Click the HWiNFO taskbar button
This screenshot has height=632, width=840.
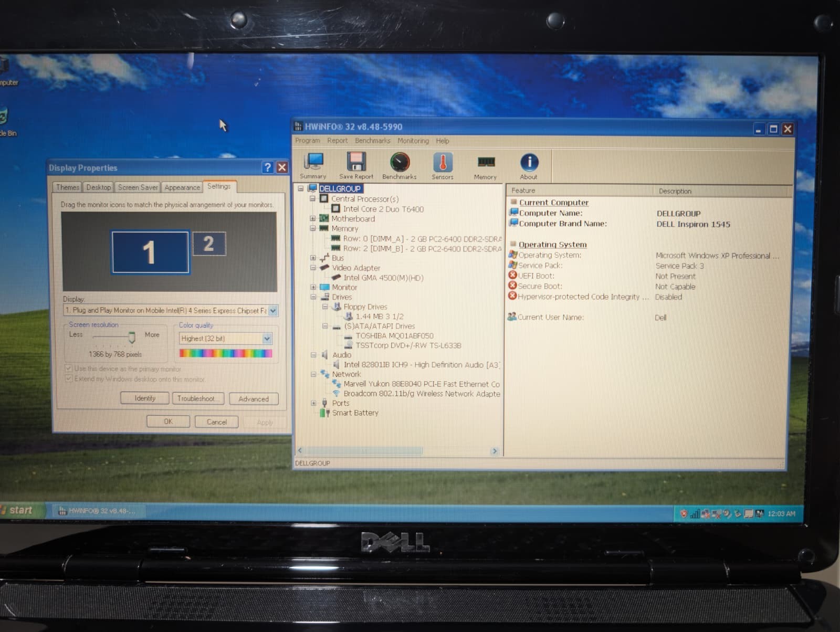pos(98,511)
